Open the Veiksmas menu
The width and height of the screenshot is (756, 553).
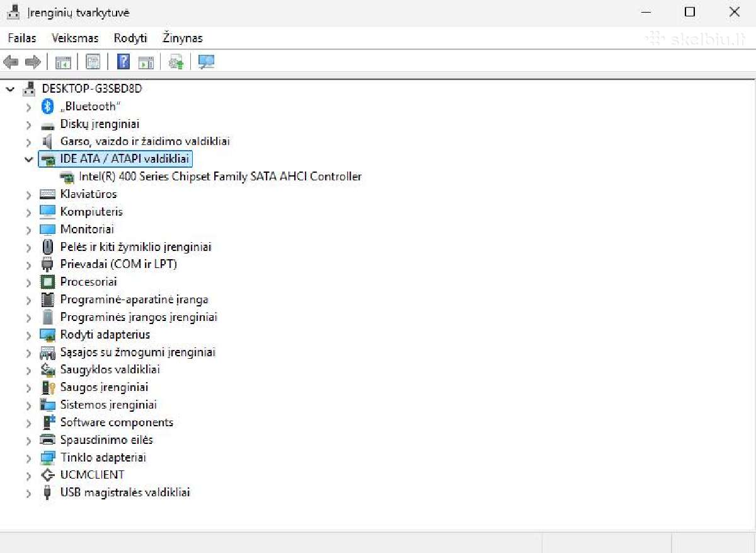(75, 38)
